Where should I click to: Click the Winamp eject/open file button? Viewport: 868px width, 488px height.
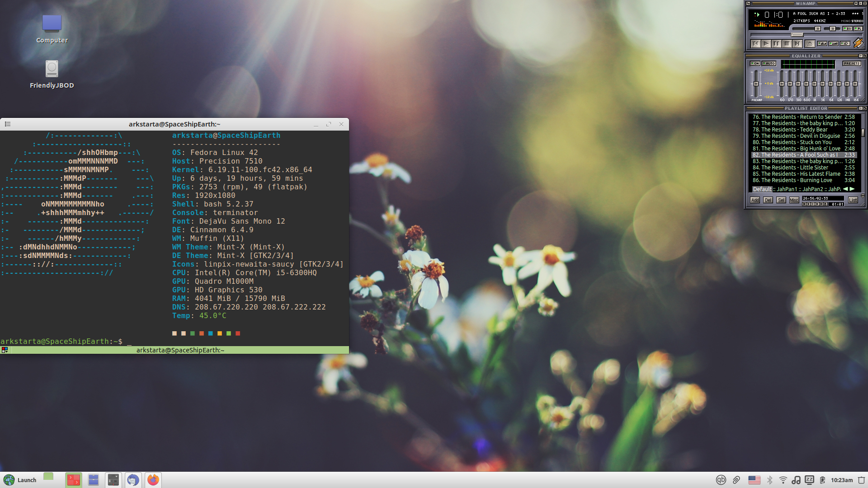pyautogui.click(x=810, y=44)
